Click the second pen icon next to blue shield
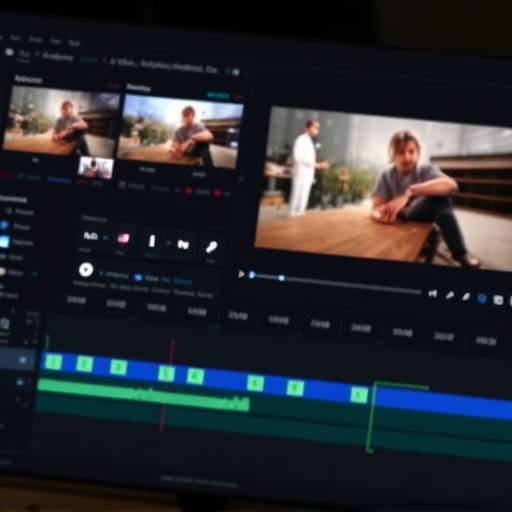 [x=466, y=297]
